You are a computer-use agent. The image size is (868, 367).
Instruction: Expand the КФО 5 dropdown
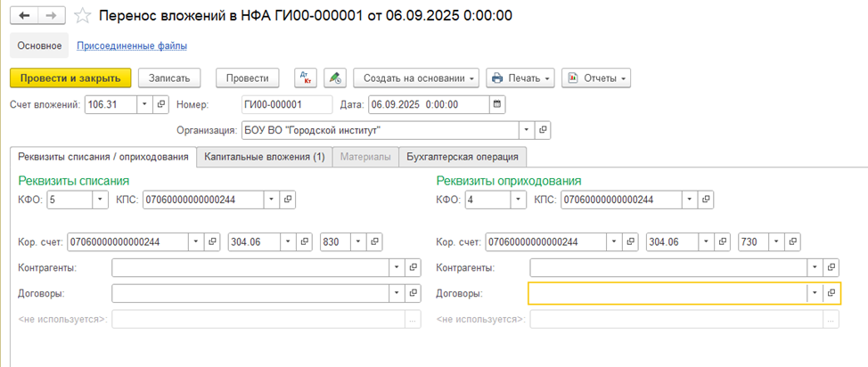click(100, 200)
